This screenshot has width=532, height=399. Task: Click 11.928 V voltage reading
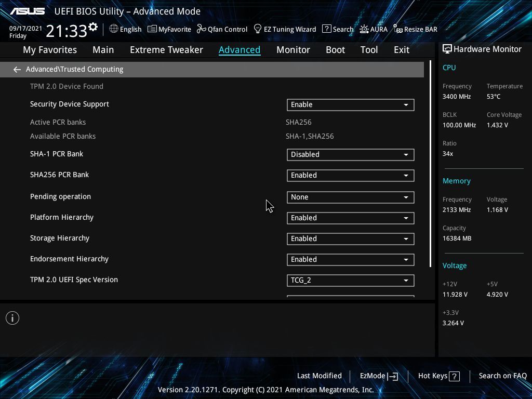455,295
